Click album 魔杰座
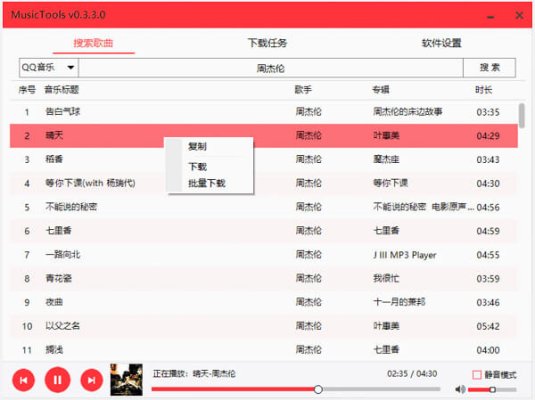 pyautogui.click(x=386, y=159)
